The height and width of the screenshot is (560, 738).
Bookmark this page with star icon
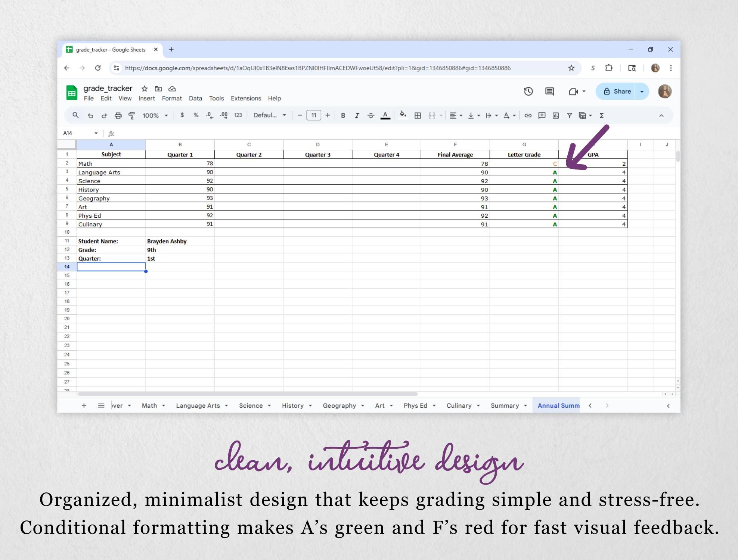(571, 68)
